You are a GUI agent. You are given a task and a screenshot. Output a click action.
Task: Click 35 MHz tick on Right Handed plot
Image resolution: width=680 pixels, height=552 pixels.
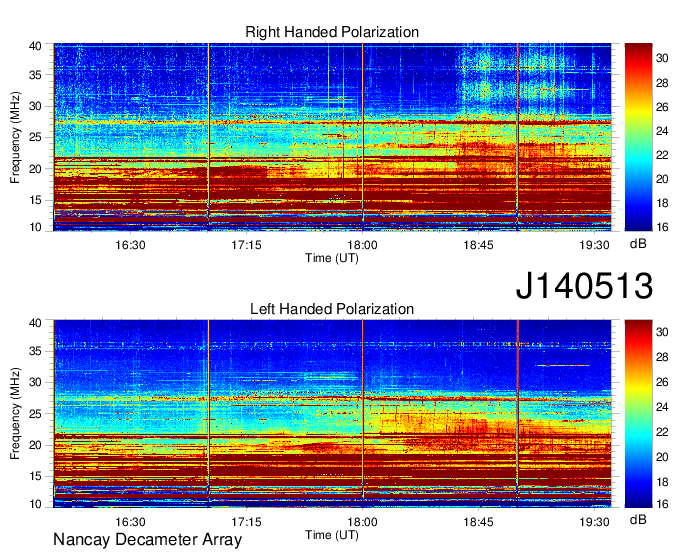pyautogui.click(x=35, y=75)
